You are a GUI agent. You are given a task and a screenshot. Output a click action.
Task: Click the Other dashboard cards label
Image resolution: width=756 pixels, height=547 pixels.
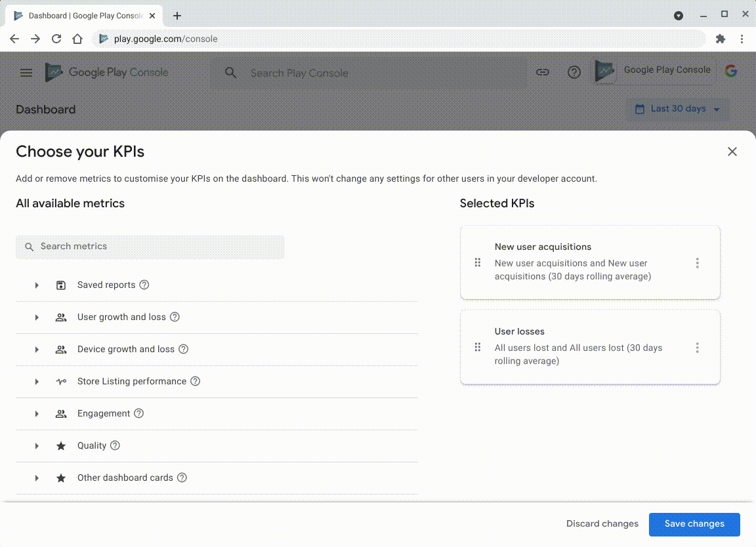[125, 477]
